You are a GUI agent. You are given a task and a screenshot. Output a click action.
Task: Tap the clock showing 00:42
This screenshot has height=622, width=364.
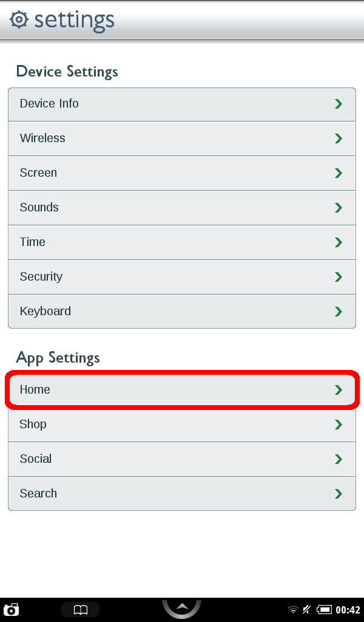click(x=348, y=609)
